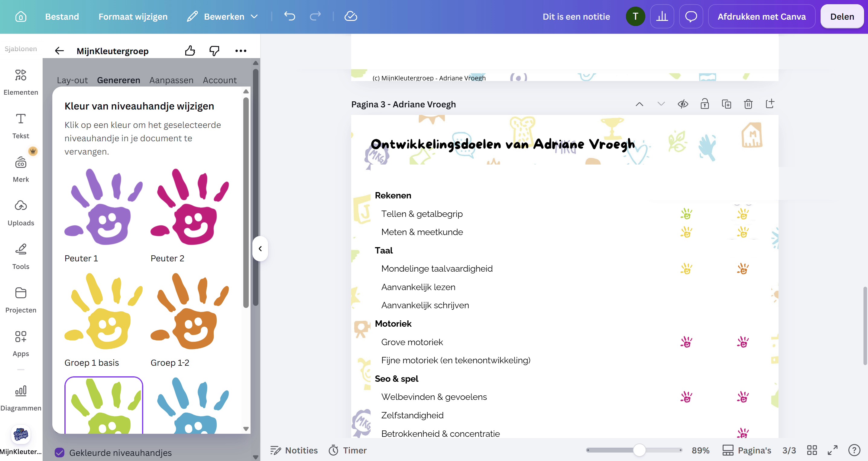Image resolution: width=868 pixels, height=461 pixels.
Task: Click 89% zoom level
Action: point(701,450)
